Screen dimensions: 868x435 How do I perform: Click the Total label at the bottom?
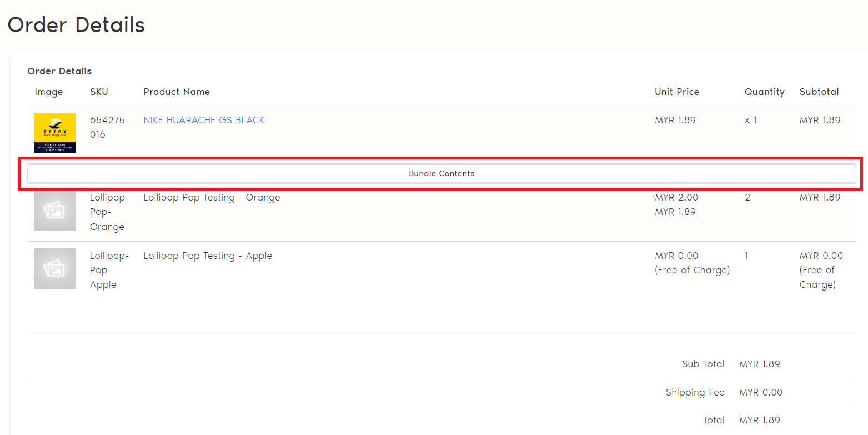tap(714, 420)
